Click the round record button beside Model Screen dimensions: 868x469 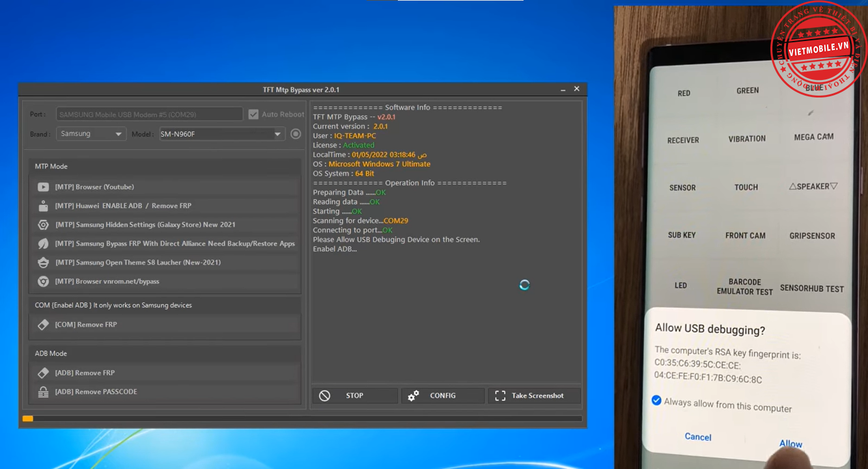pos(296,134)
